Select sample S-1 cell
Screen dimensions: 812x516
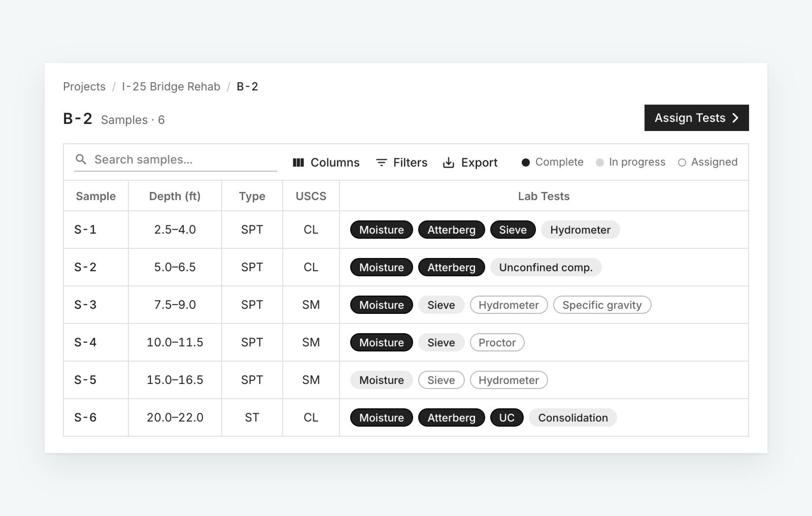[96, 230]
